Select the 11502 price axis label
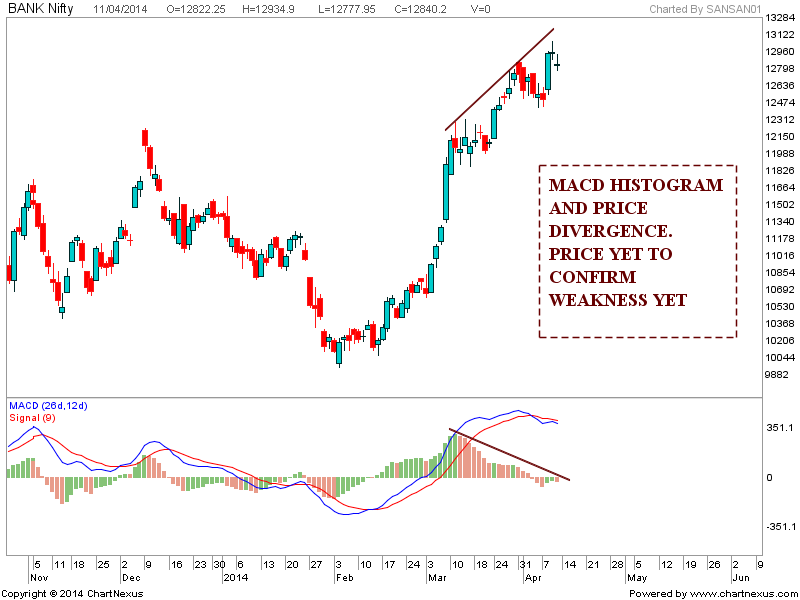Screen dimensions: 800x600 (780, 205)
